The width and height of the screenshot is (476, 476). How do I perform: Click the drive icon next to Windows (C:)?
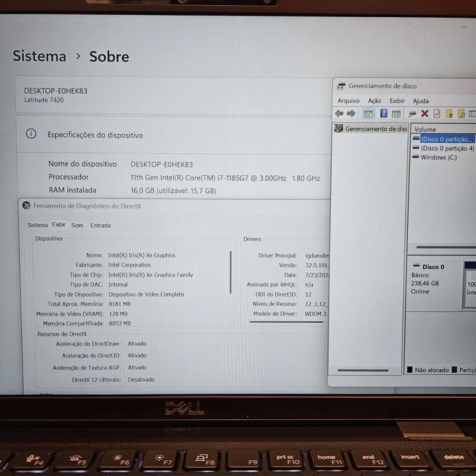[x=416, y=157]
